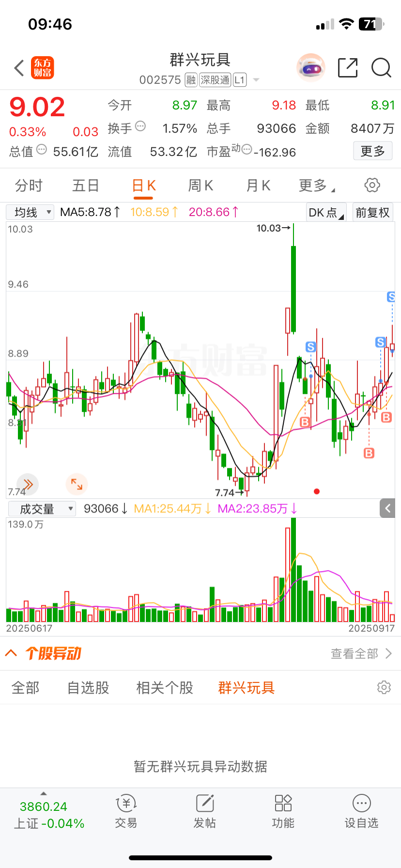Viewport: 401px width, 868px height.
Task: Open 查看全部 link
Action: [361, 654]
